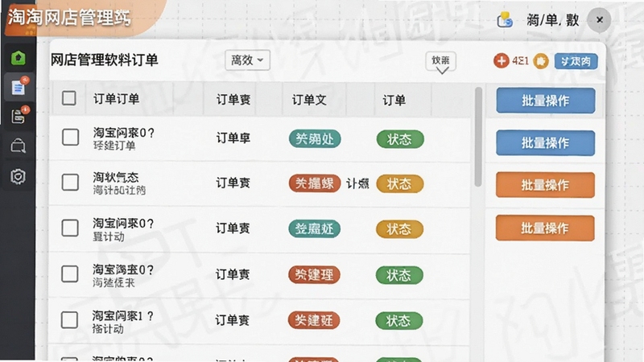Open the blue document icon in the sidebar
This screenshot has height=362, width=644.
click(19, 87)
